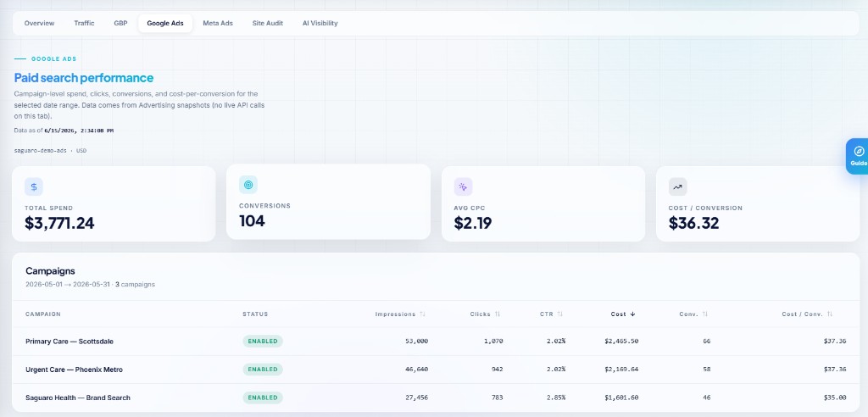The image size is (868, 417).
Task: Click the cursor click icon on Avg CPC card
Action: coord(463,186)
